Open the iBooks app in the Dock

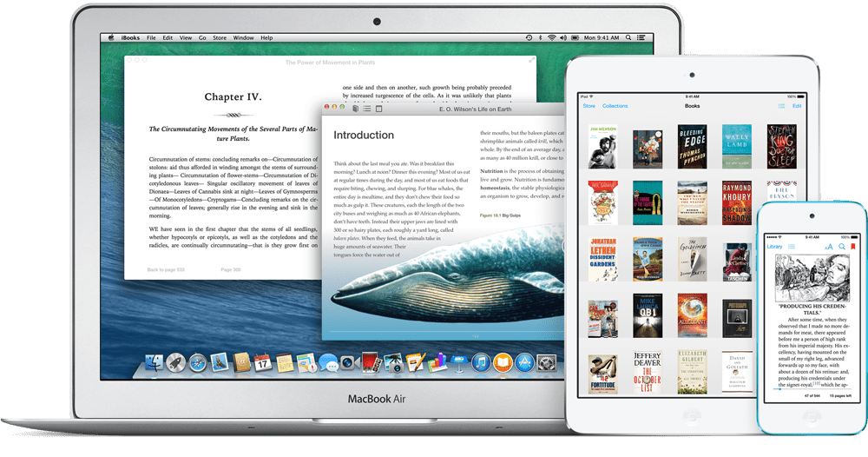point(503,362)
